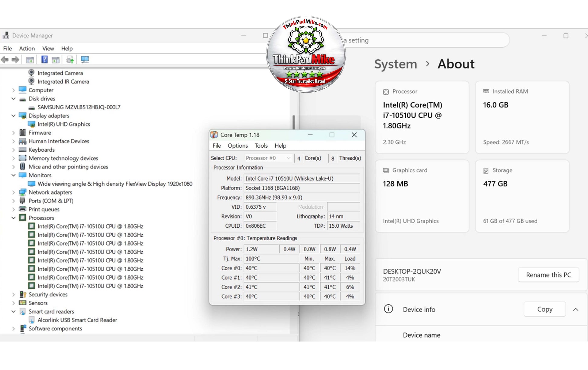Open the Help menu in Device Manager

(67, 48)
